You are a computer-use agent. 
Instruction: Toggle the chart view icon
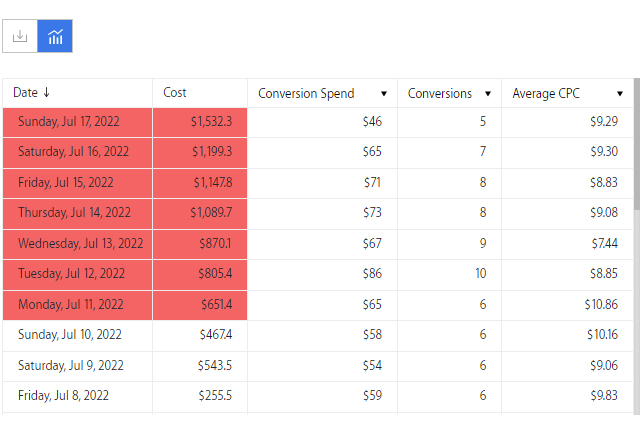pos(55,36)
